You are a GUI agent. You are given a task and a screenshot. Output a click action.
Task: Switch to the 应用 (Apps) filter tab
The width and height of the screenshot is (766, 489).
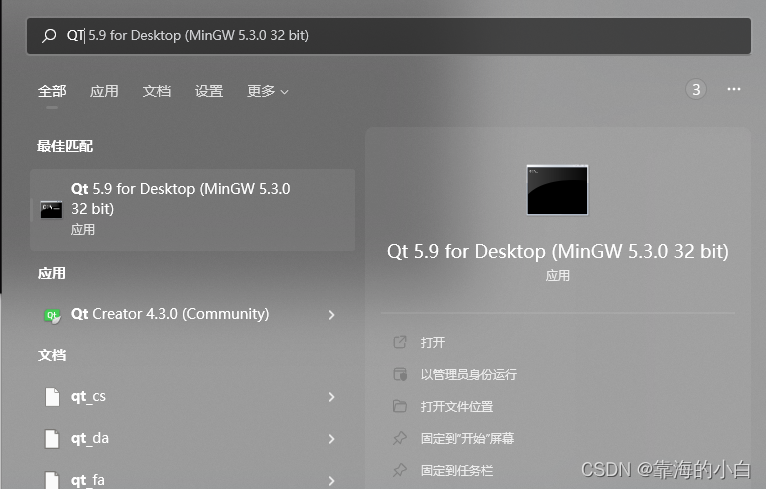pyautogui.click(x=104, y=91)
